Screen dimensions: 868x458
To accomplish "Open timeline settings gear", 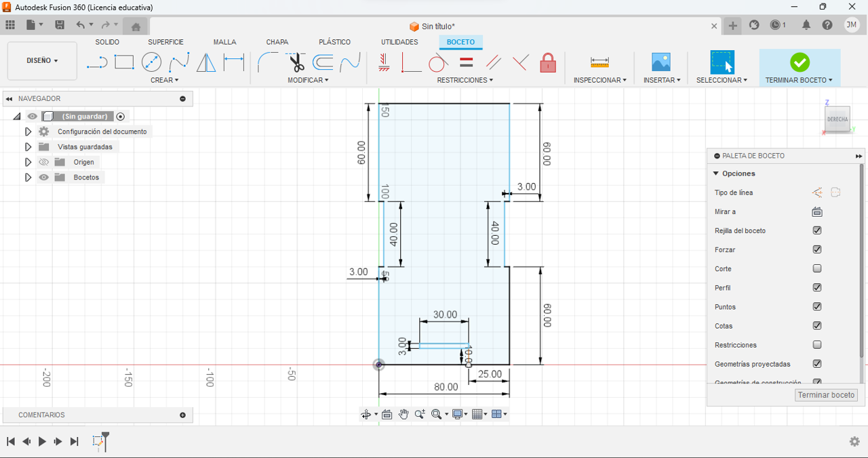I will click(x=854, y=441).
